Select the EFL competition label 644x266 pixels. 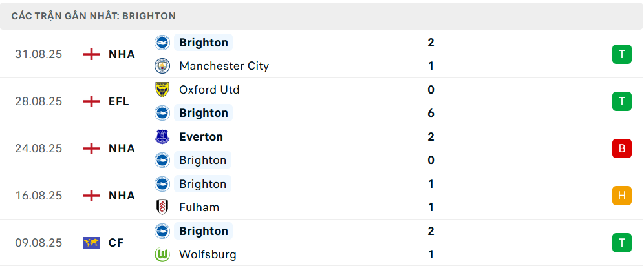(x=119, y=101)
